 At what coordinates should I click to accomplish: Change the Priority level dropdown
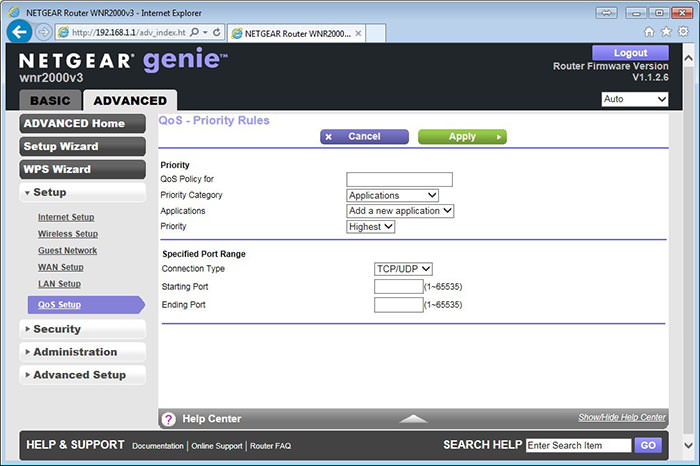(x=371, y=227)
